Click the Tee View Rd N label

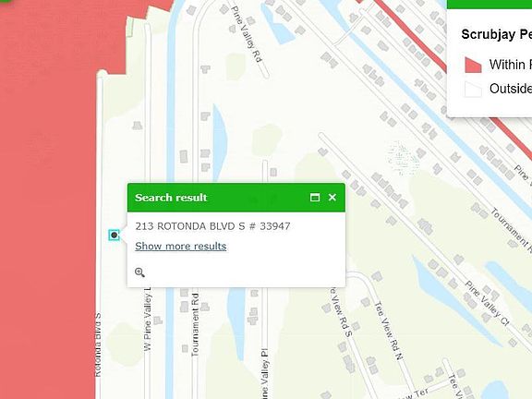[389, 331]
